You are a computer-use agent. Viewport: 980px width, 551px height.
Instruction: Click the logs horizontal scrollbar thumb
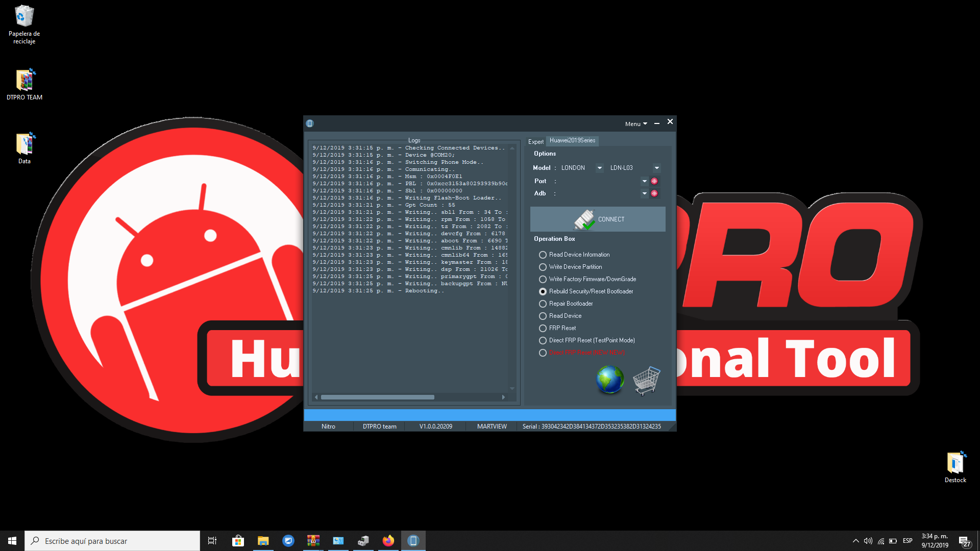(378, 397)
